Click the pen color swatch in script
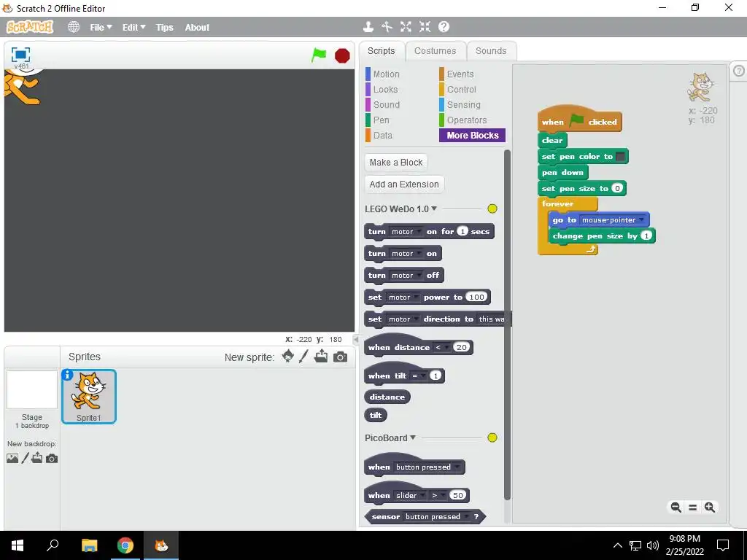Viewport: 747px width, 560px height. tap(620, 156)
